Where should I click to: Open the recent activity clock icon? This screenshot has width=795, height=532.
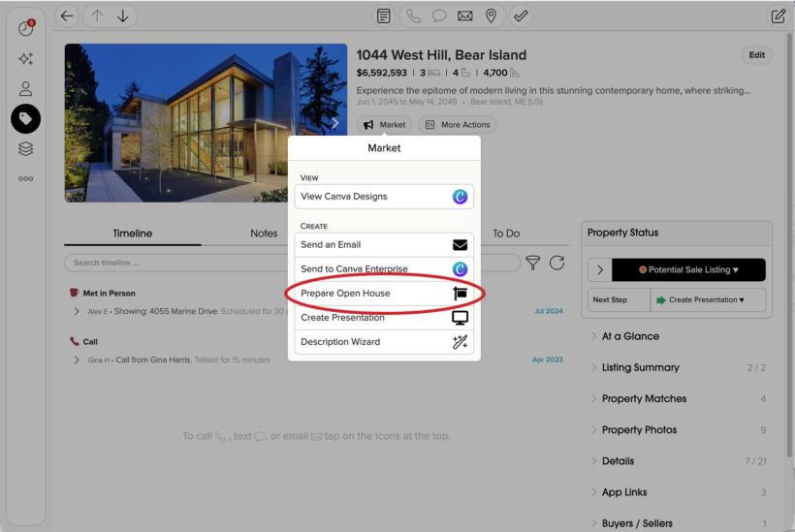click(26, 28)
